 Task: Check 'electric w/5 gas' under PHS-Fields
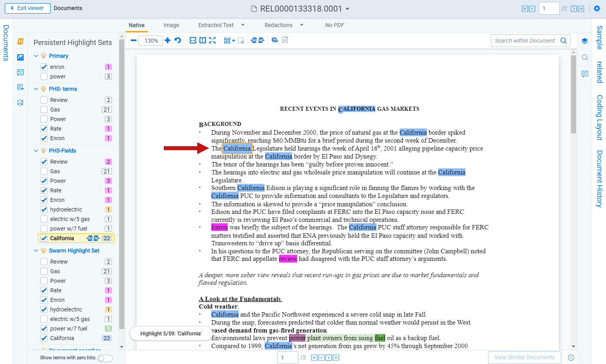[44, 219]
